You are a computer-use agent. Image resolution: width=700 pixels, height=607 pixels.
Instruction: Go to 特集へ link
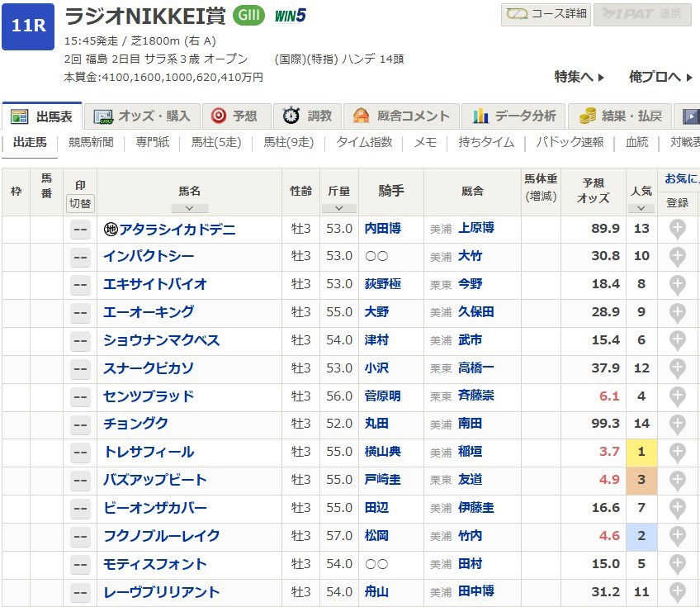click(x=579, y=78)
